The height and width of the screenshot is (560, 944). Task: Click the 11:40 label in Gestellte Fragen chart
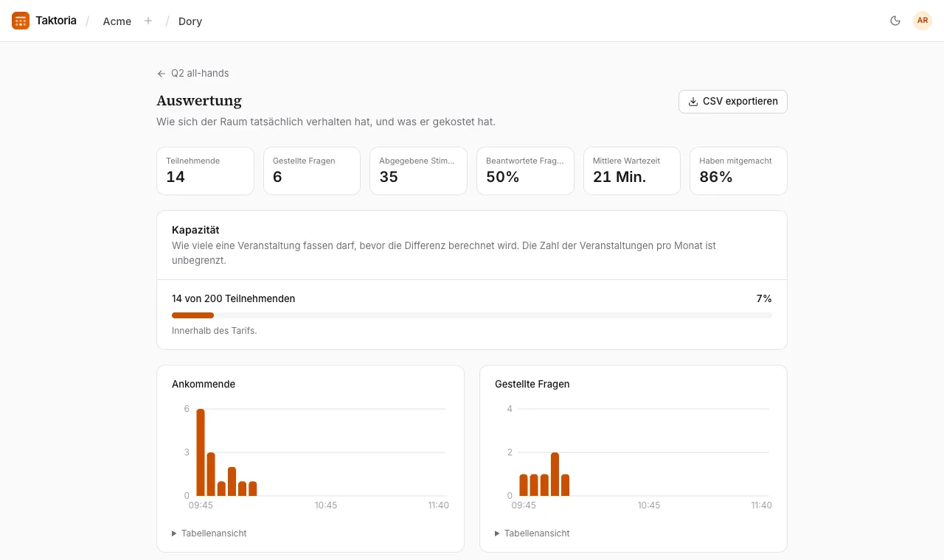(x=762, y=505)
